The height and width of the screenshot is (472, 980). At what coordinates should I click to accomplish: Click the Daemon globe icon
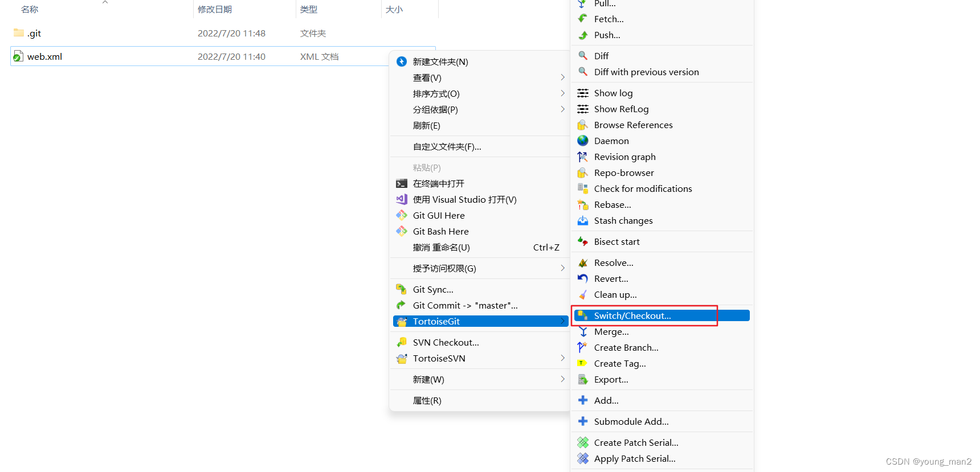coord(583,141)
